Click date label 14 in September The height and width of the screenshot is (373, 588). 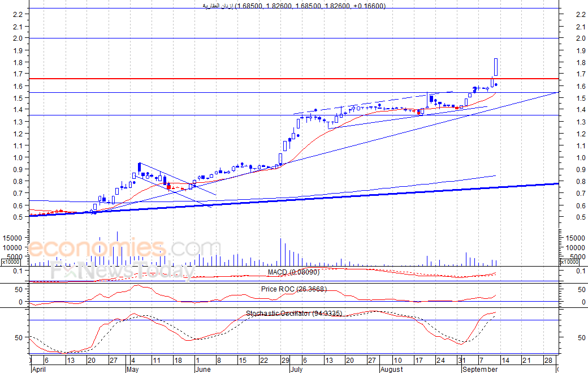[x=505, y=360]
